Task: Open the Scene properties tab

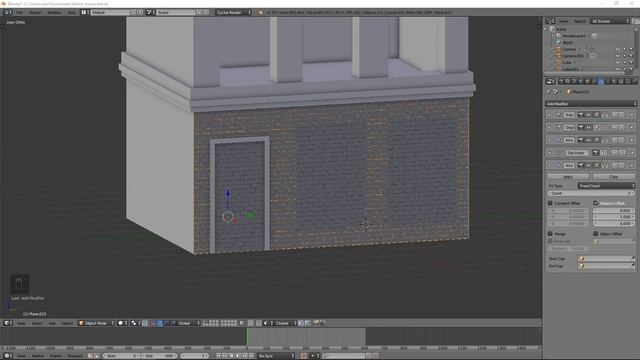Action: [x=573, y=82]
